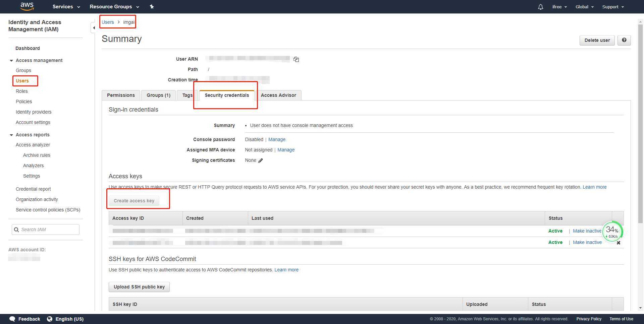644x324 pixels.
Task: Open Settings under Access analyzer
Action: pos(32,176)
